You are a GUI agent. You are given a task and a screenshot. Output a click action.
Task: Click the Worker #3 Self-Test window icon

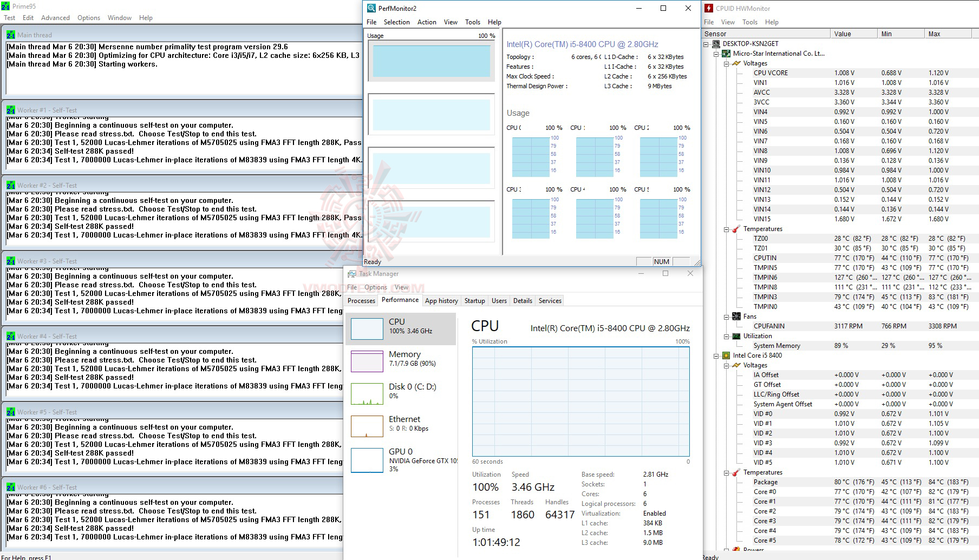pos(11,261)
